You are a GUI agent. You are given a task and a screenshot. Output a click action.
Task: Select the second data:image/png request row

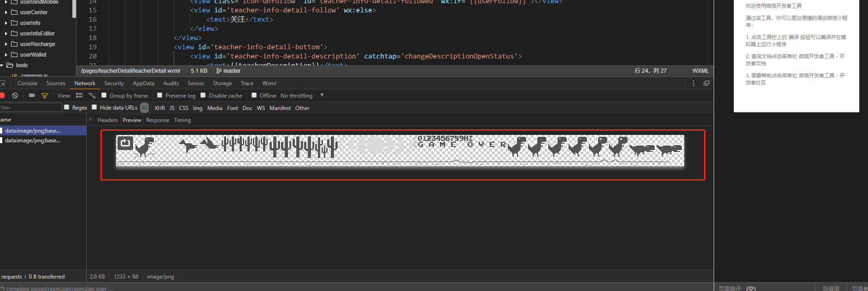pyautogui.click(x=43, y=140)
